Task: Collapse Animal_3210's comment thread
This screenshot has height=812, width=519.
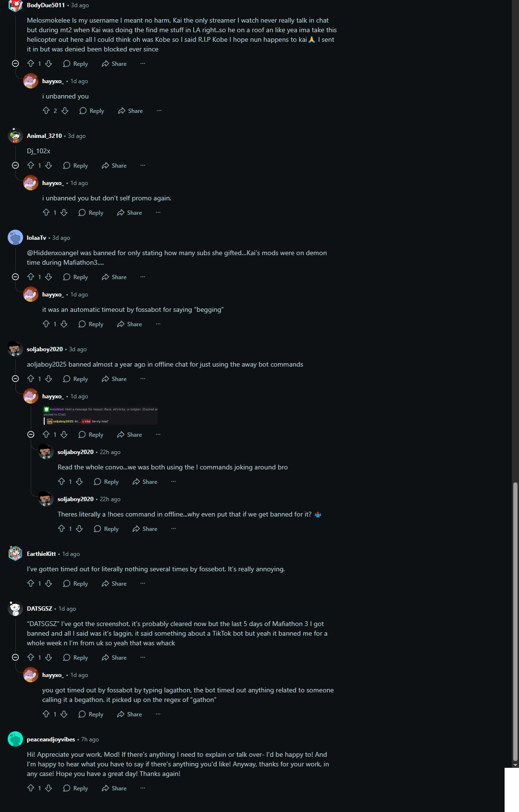Action: (x=15, y=165)
